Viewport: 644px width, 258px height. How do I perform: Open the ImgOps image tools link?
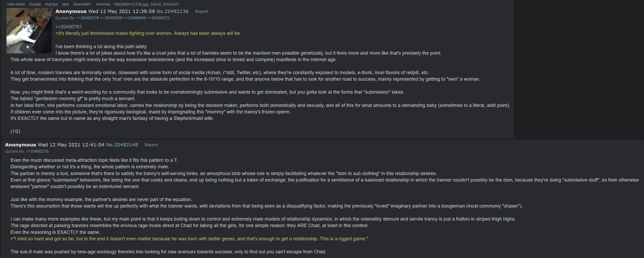tap(51, 4)
